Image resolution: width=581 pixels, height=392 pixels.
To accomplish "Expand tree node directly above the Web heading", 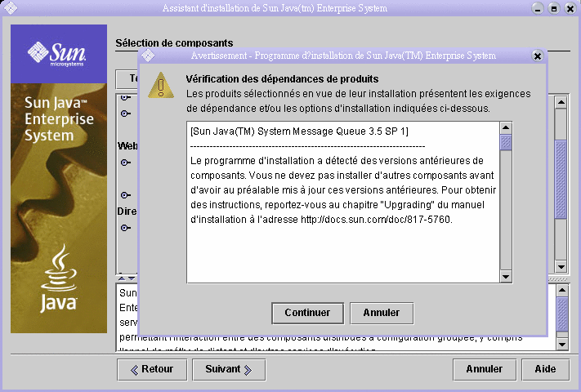I will (x=125, y=114).
